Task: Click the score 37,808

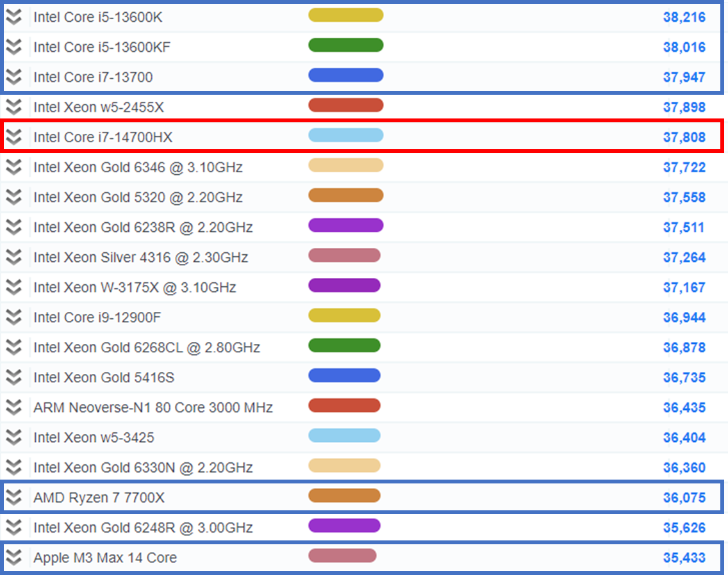Action: pos(684,137)
